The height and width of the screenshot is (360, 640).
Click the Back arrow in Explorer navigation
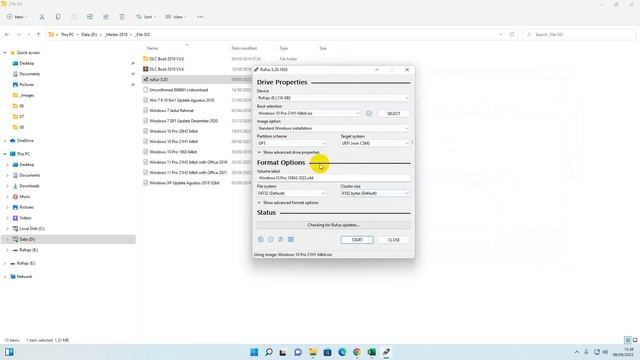7,35
